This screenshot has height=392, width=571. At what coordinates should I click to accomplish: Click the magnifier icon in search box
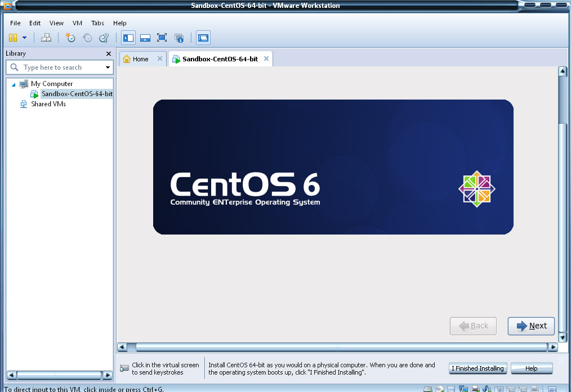click(x=14, y=67)
